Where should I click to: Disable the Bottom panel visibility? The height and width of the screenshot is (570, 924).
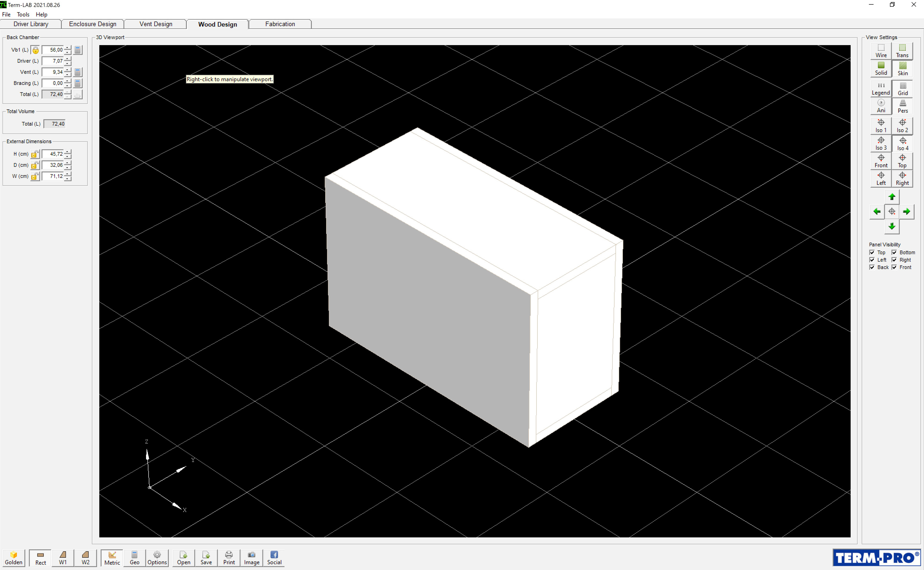[x=894, y=252]
